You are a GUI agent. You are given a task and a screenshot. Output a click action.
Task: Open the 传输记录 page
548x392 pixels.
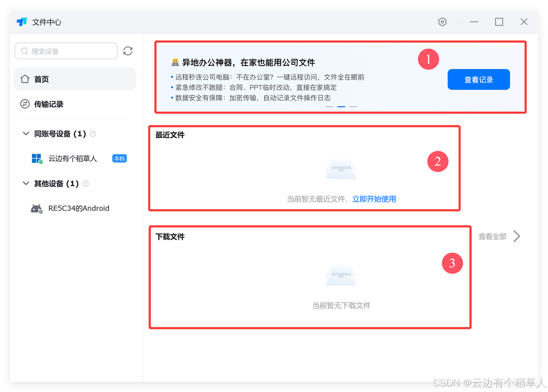pos(75,104)
